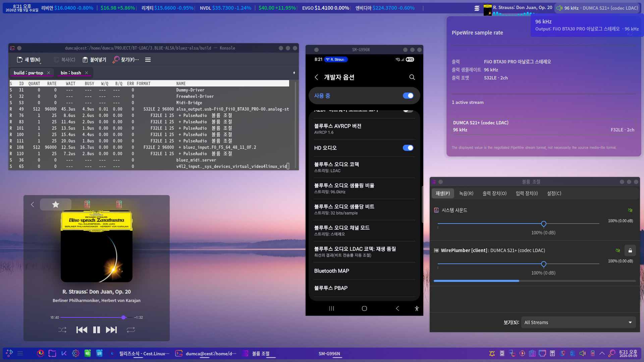Open the clipboard tray icon
This screenshot has height=362, width=644.
tap(532, 353)
